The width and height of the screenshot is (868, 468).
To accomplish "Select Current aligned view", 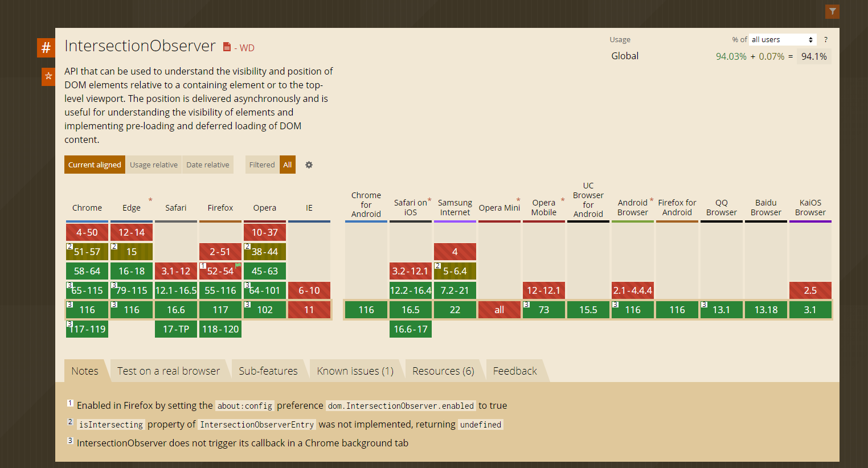I will coord(95,165).
